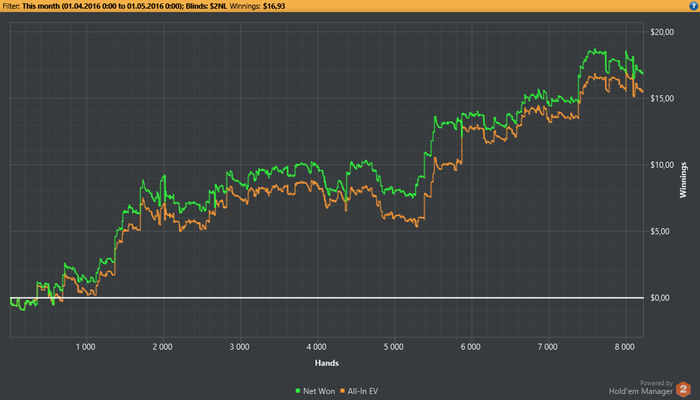
Task: Click the Filter date range text
Action: pyautogui.click(x=101, y=6)
